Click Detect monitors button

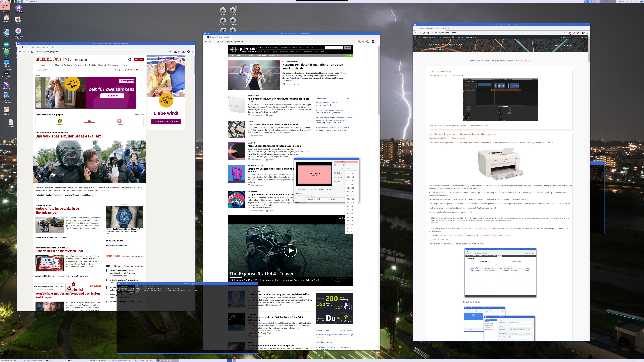(325, 189)
